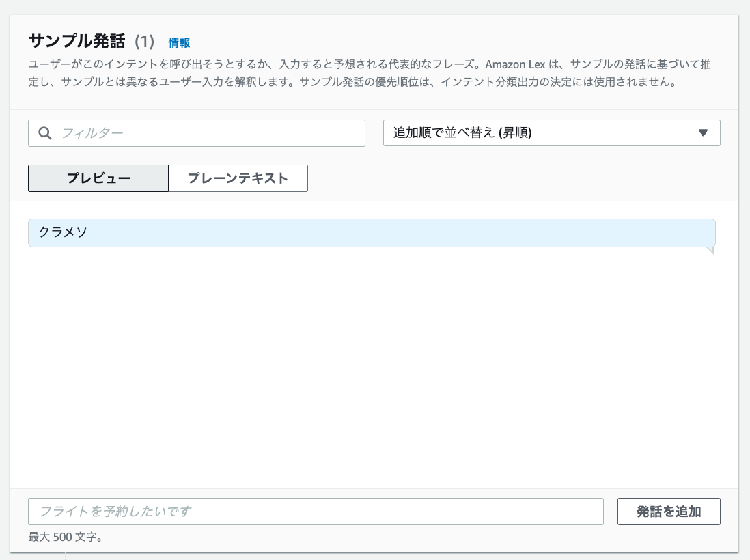Click the サンプル発話 (1) heading
Viewport: 750px width, 560px height.
pyautogui.click(x=92, y=41)
